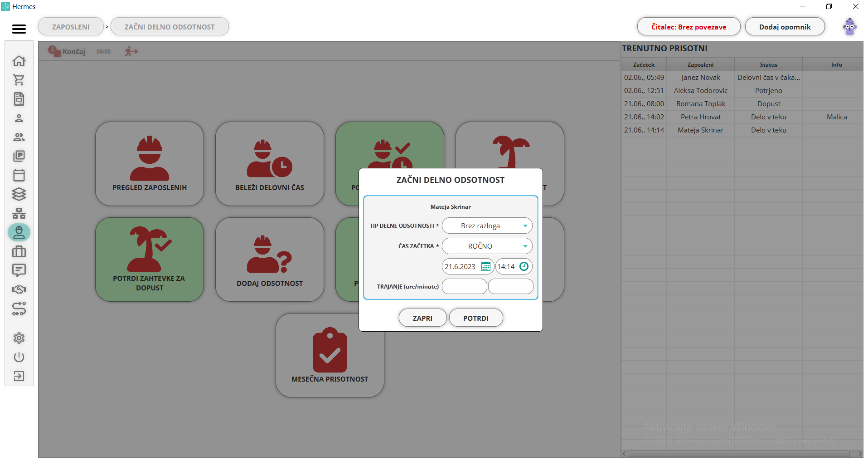Open organization hierarchy icon in sidebar
The height and width of the screenshot is (466, 868).
(x=19, y=213)
